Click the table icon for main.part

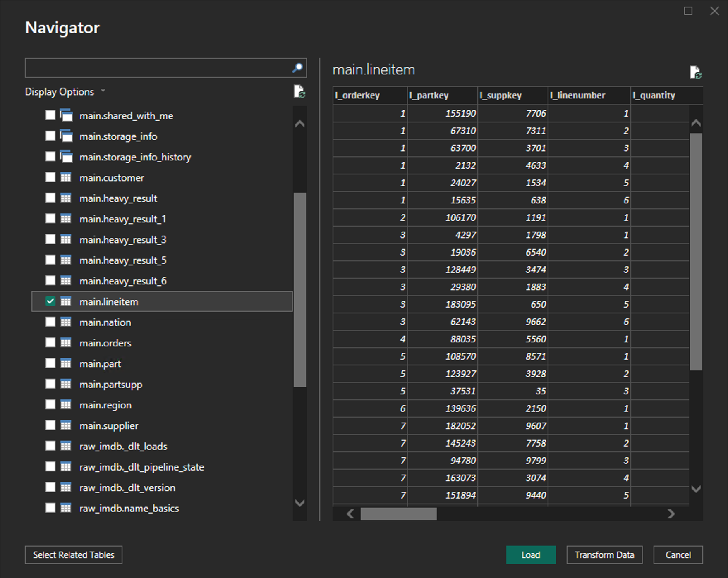click(x=66, y=363)
